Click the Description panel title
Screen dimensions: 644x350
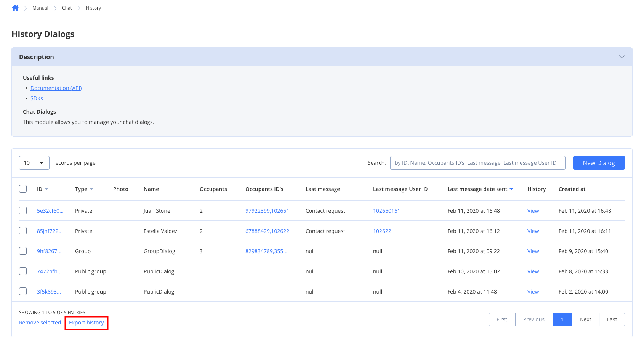[x=37, y=57]
